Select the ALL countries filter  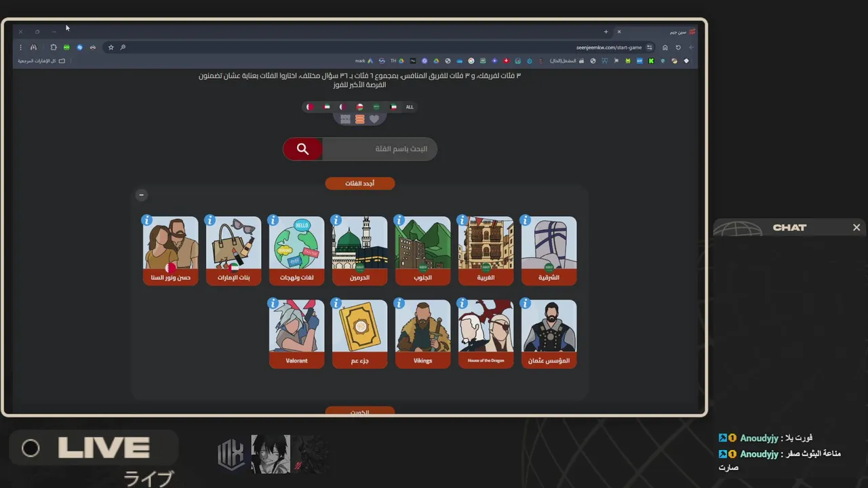click(x=410, y=107)
